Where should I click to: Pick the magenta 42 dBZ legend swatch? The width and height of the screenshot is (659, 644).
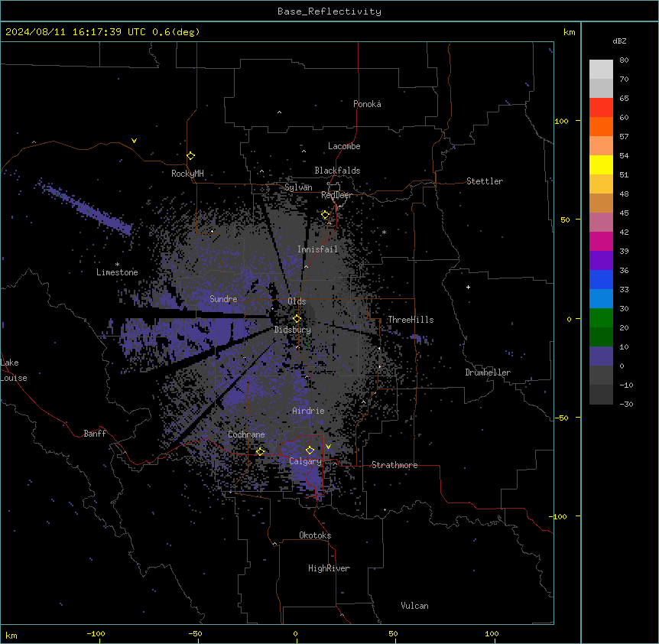tap(601, 241)
